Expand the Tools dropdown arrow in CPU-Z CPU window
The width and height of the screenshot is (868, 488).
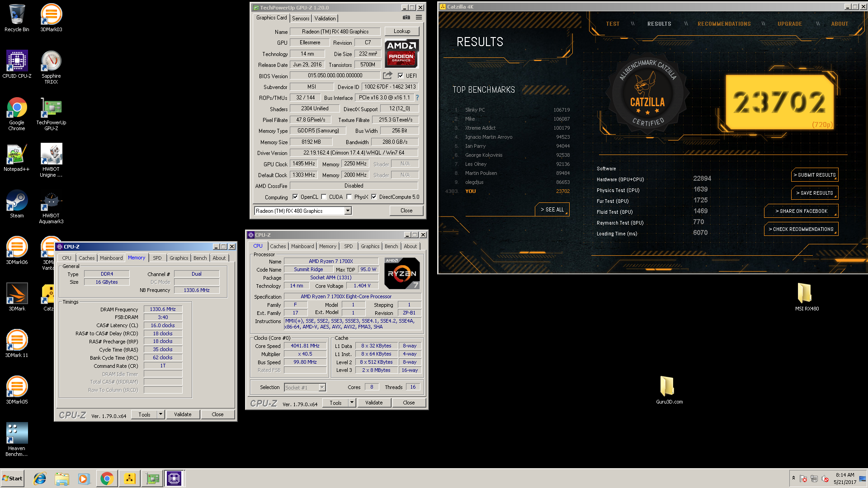click(352, 403)
